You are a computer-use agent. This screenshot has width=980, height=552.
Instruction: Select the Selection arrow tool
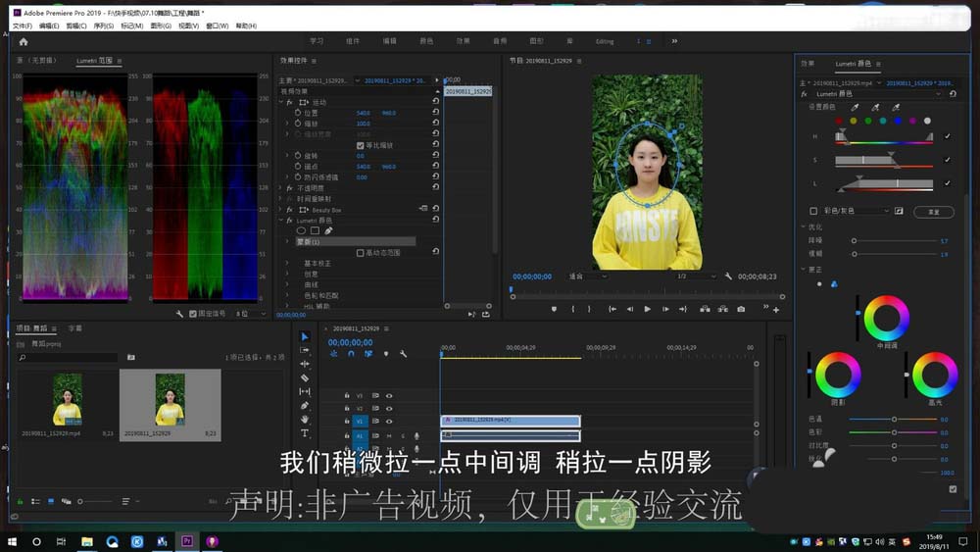click(x=305, y=337)
